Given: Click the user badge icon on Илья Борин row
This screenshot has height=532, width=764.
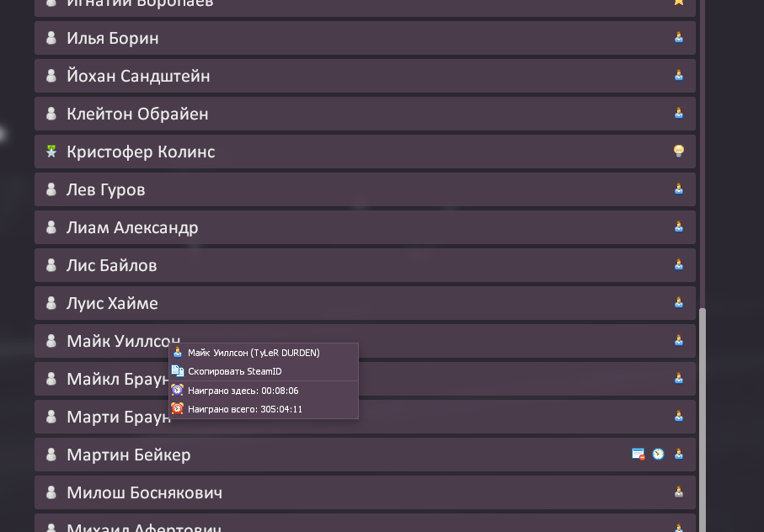Looking at the screenshot, I should [x=679, y=38].
